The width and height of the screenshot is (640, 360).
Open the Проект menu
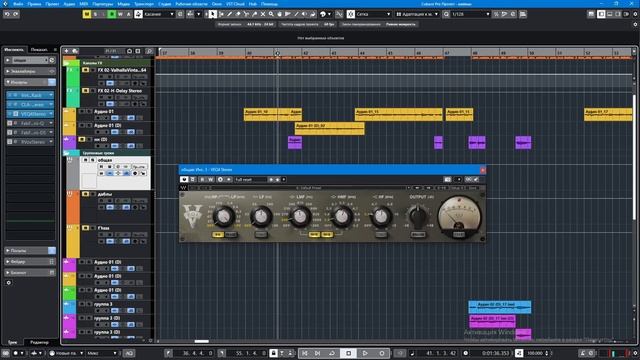click(x=52, y=4)
